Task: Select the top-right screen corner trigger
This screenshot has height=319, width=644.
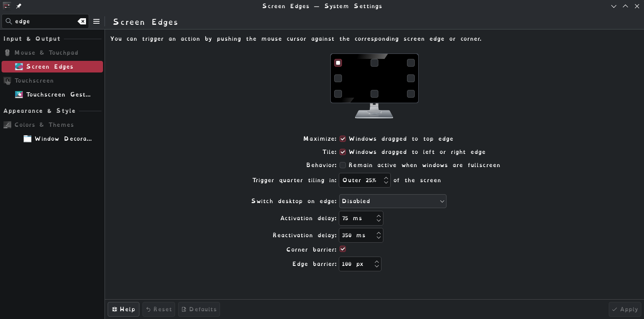Action: tap(411, 63)
